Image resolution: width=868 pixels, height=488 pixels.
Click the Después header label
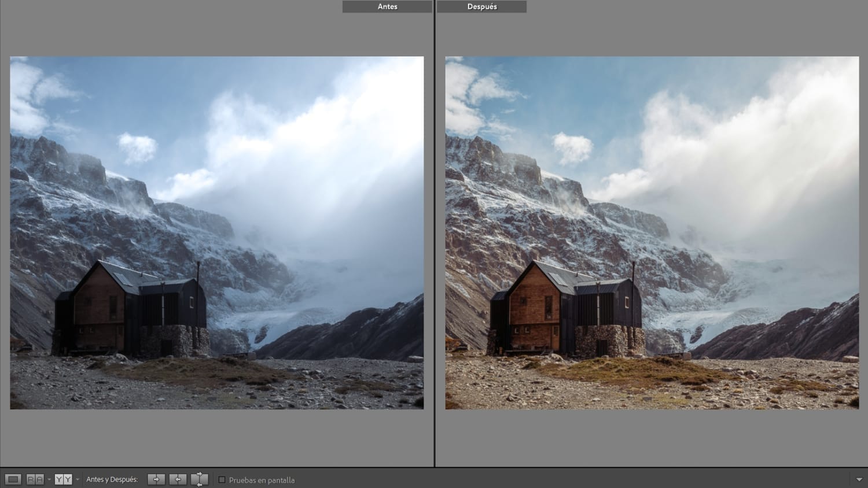(x=481, y=6)
